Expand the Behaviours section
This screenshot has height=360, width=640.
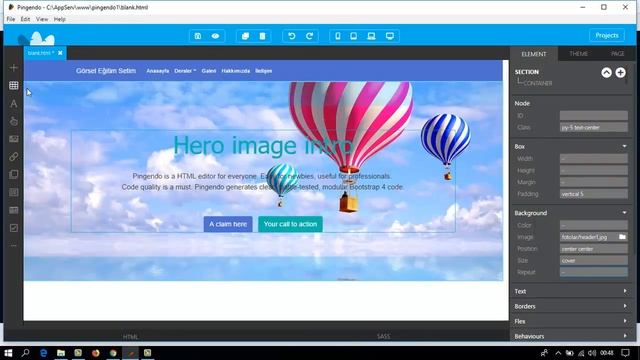(571, 336)
